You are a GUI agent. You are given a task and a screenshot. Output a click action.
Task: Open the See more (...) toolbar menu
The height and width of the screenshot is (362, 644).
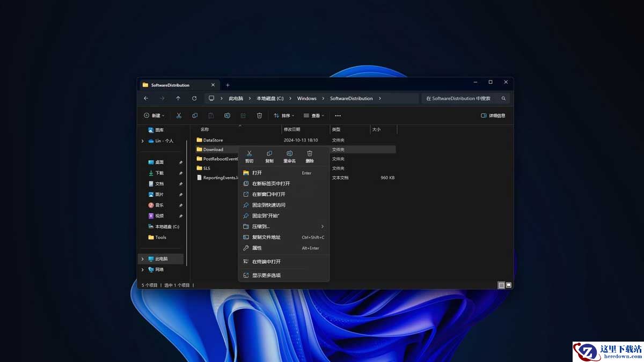[x=338, y=116]
